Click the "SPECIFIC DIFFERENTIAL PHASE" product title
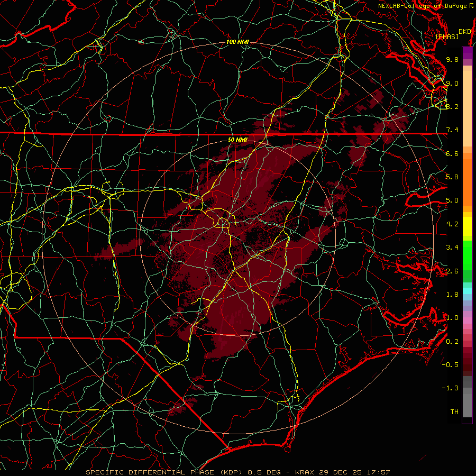This screenshot has height=476, width=476. point(151,472)
